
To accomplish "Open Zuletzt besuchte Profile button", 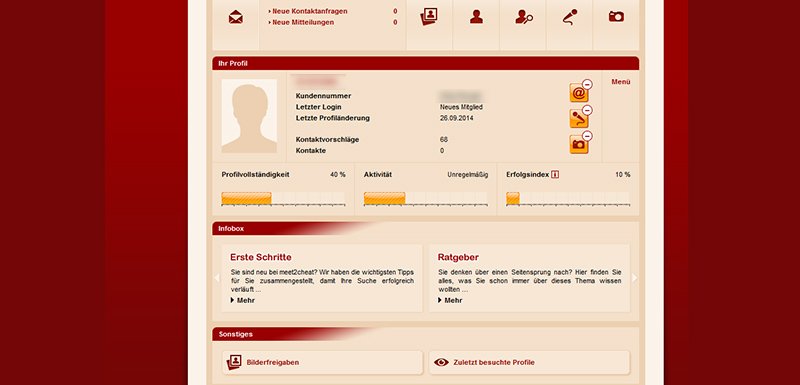I will tap(530, 363).
